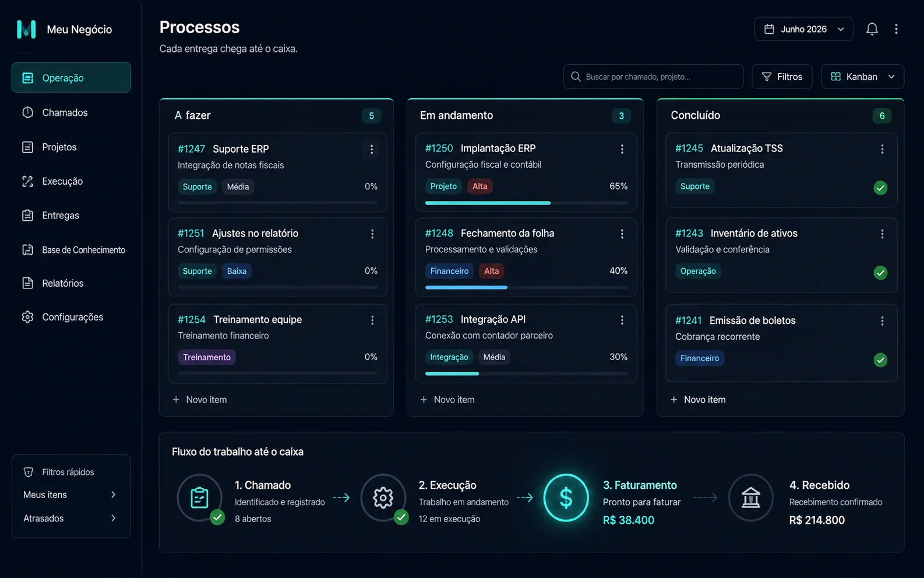Open options menu for Implantação ERP card
This screenshot has height=578, width=924.
(x=622, y=149)
